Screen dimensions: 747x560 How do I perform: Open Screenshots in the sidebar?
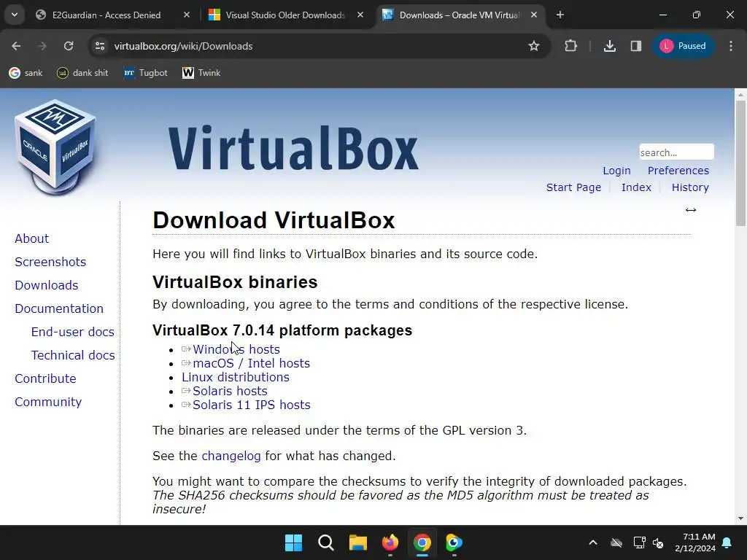click(x=50, y=262)
